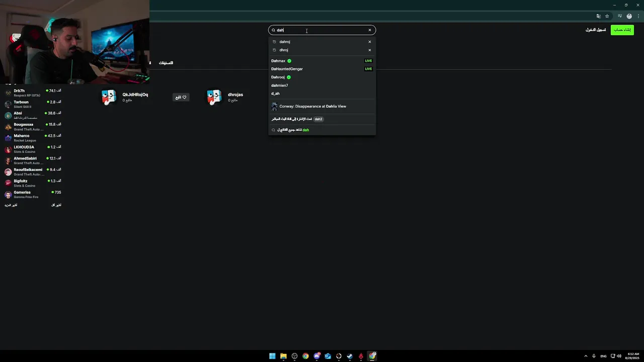Click the LIVE badge on Dahmax row
Image resolution: width=644 pixels, height=362 pixels.
pyautogui.click(x=368, y=61)
